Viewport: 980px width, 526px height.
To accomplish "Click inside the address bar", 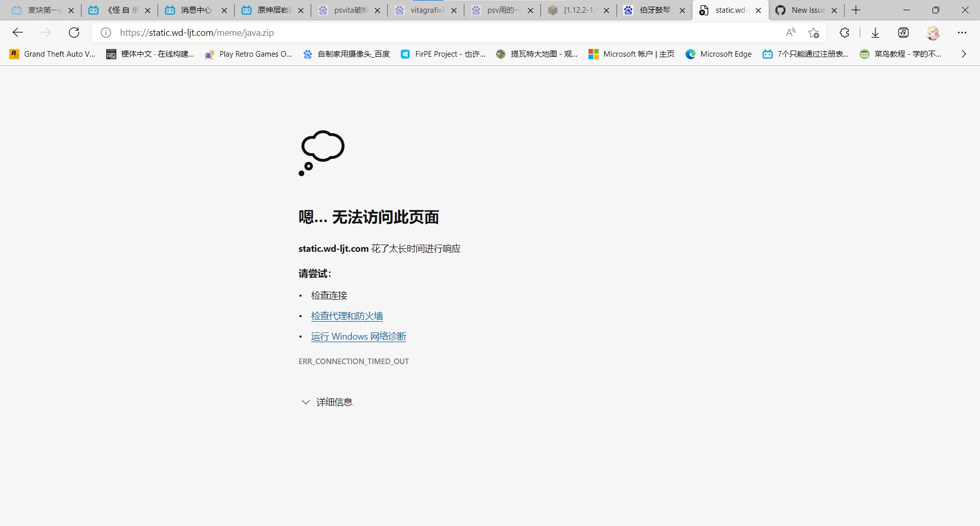I will (357, 32).
